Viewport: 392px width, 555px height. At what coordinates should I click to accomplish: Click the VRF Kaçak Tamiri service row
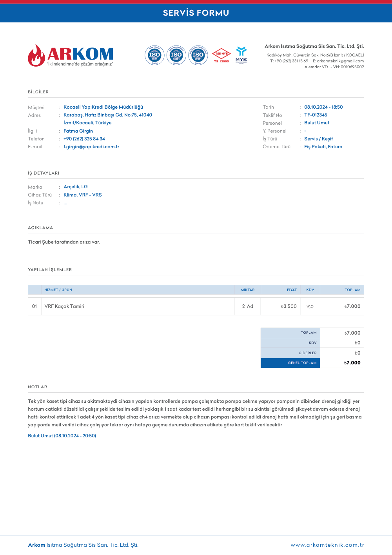tap(196, 306)
